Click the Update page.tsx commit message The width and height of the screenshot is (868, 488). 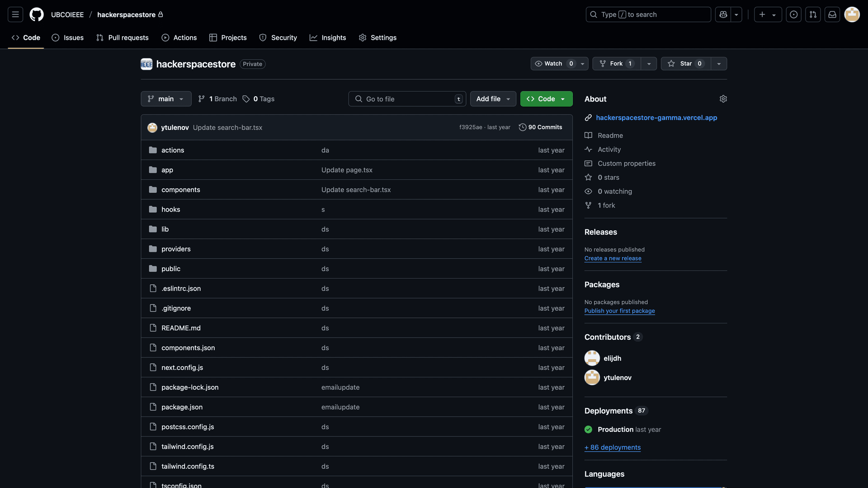click(347, 170)
